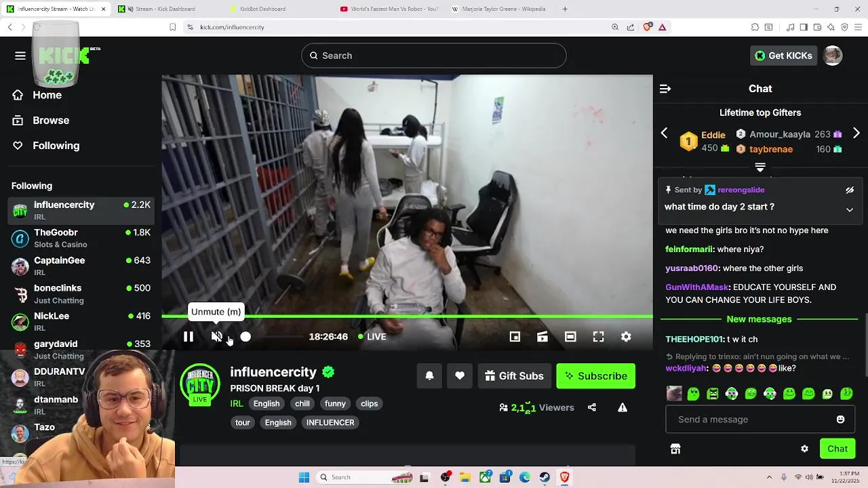Viewport: 868px width, 488px height.
Task: Select the clips tag
Action: (x=370, y=403)
